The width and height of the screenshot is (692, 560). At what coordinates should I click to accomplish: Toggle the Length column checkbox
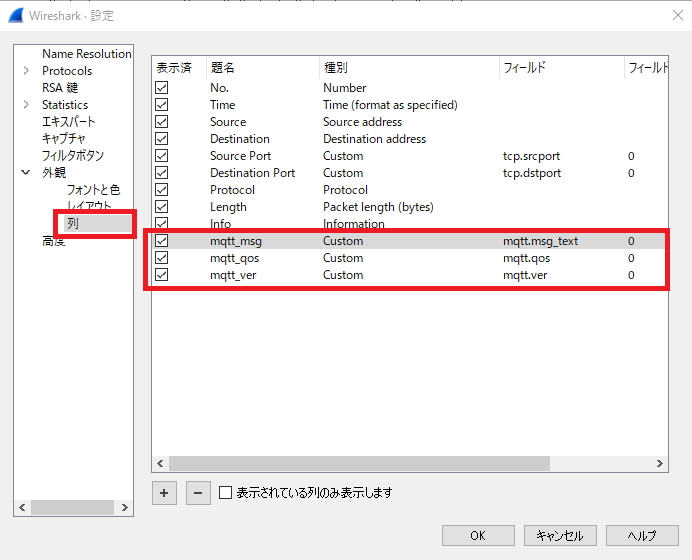click(x=162, y=207)
